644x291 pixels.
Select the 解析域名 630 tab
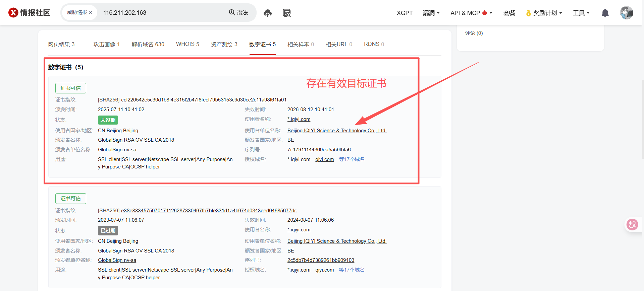tap(148, 44)
